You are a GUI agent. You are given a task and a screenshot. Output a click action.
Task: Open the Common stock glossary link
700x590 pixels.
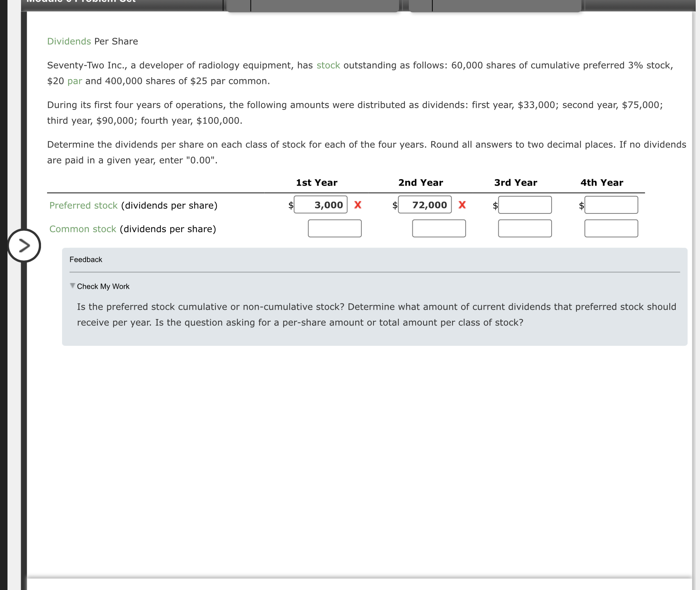click(82, 229)
